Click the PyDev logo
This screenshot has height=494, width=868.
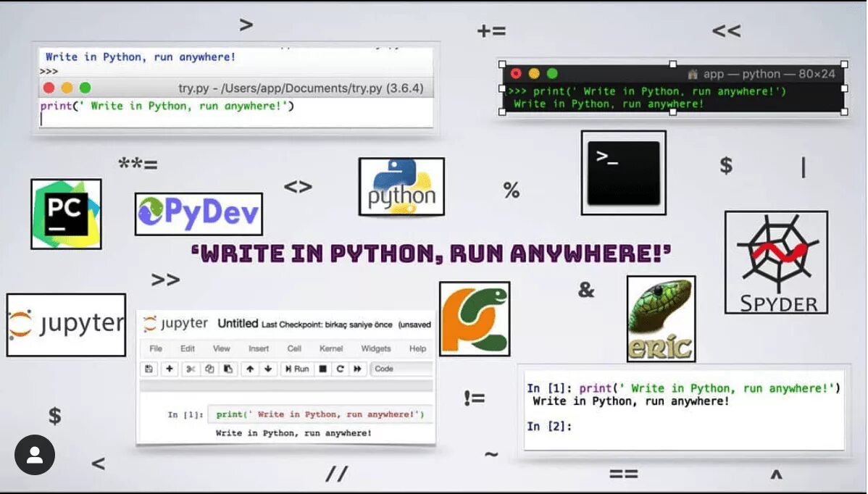click(199, 214)
